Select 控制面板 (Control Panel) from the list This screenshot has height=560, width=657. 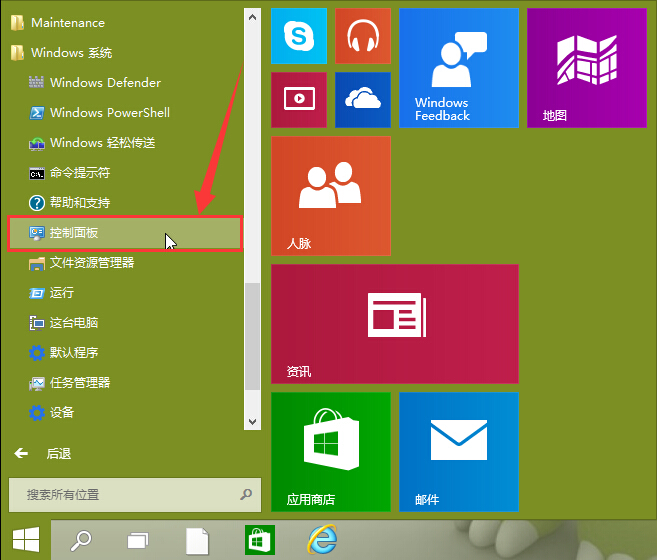[124, 233]
